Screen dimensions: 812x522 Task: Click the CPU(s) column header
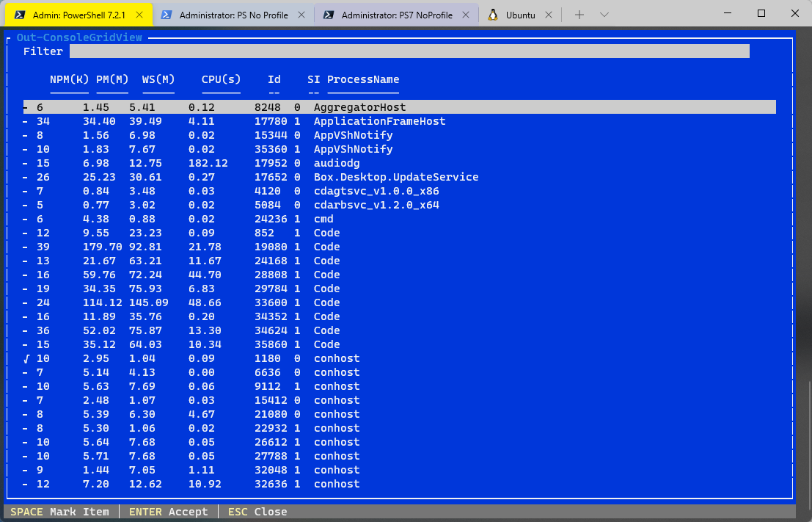click(221, 79)
